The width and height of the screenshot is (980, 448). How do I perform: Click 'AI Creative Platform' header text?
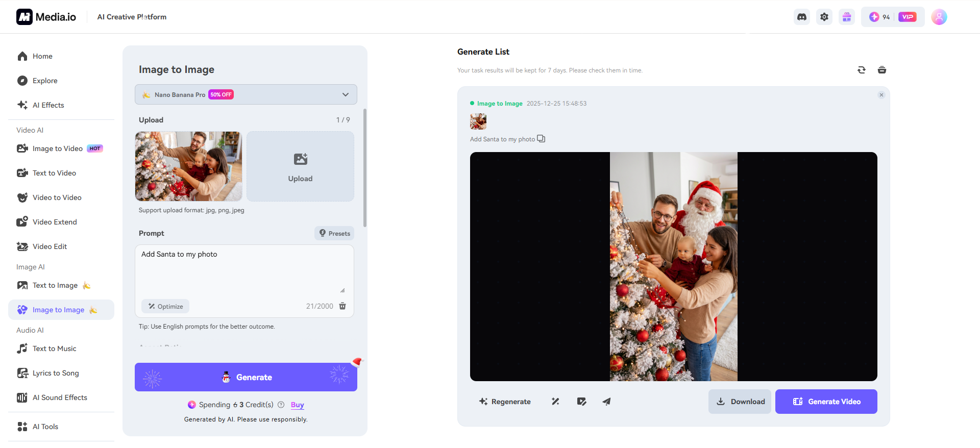(x=132, y=17)
